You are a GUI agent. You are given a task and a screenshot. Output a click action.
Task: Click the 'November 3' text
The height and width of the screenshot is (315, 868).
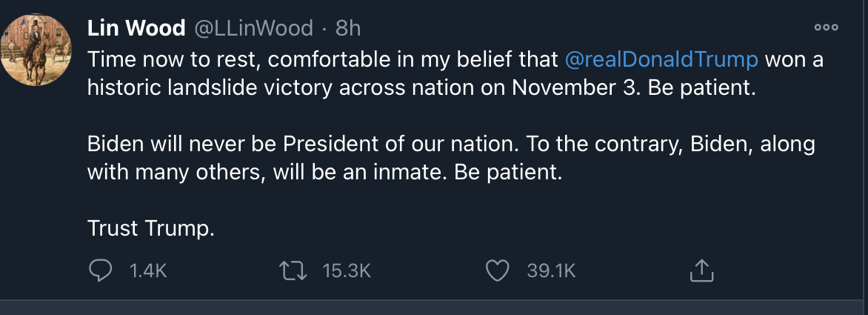point(575,87)
